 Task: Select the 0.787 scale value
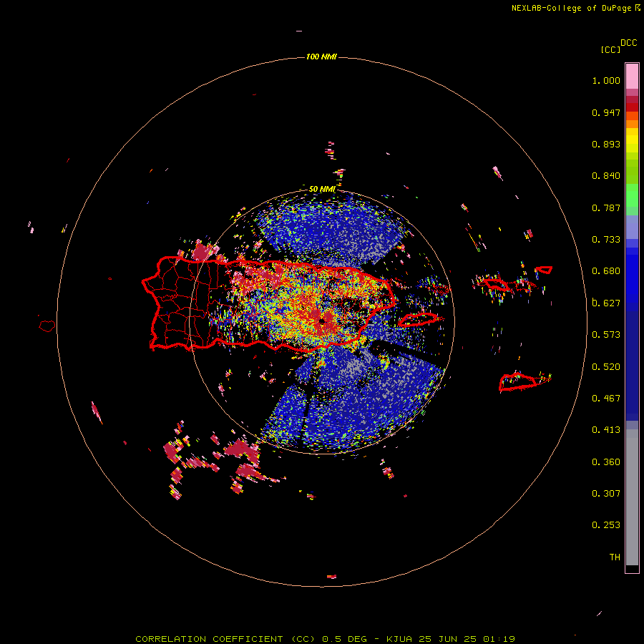point(606,208)
